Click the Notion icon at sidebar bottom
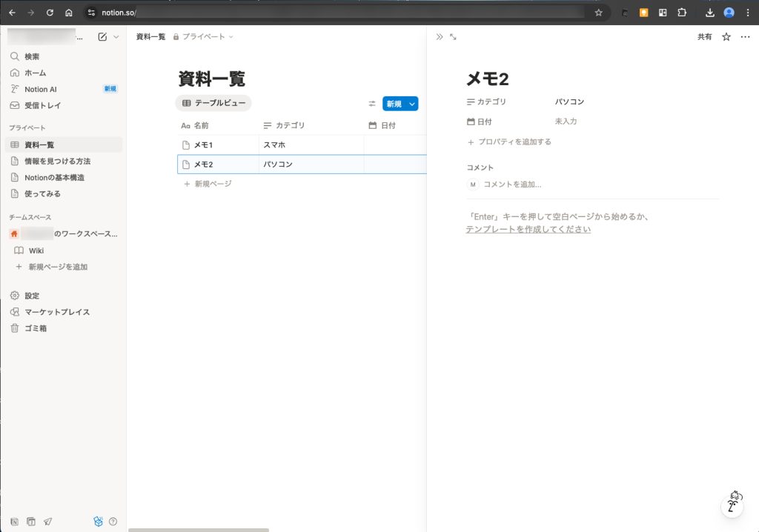759x532 pixels. [x=15, y=522]
